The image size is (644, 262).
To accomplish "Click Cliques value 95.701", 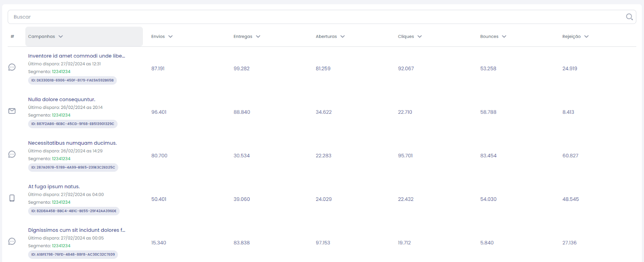I will pos(405,156).
